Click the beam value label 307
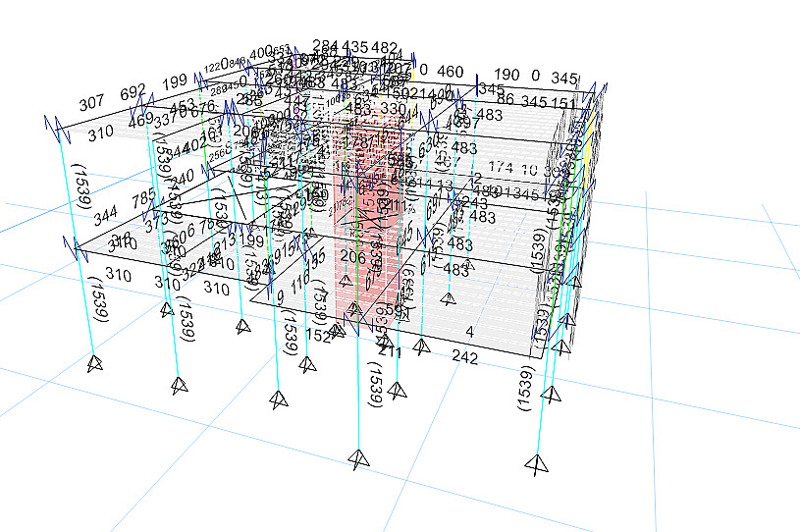The height and width of the screenshot is (532, 800). (x=92, y=103)
